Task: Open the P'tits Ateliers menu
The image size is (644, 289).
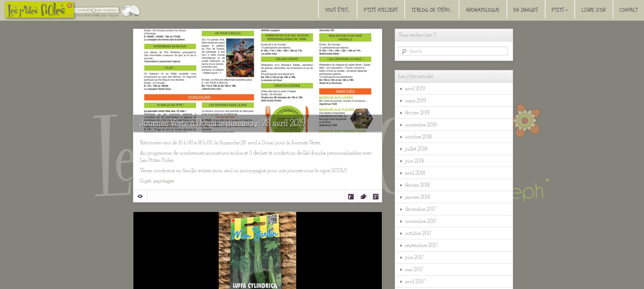Action: (x=381, y=10)
